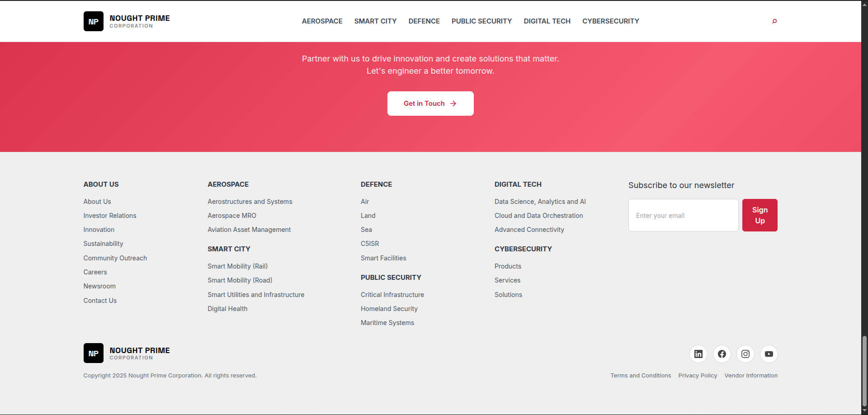
Task: Open the Aerospace navigation menu
Action: (x=322, y=21)
